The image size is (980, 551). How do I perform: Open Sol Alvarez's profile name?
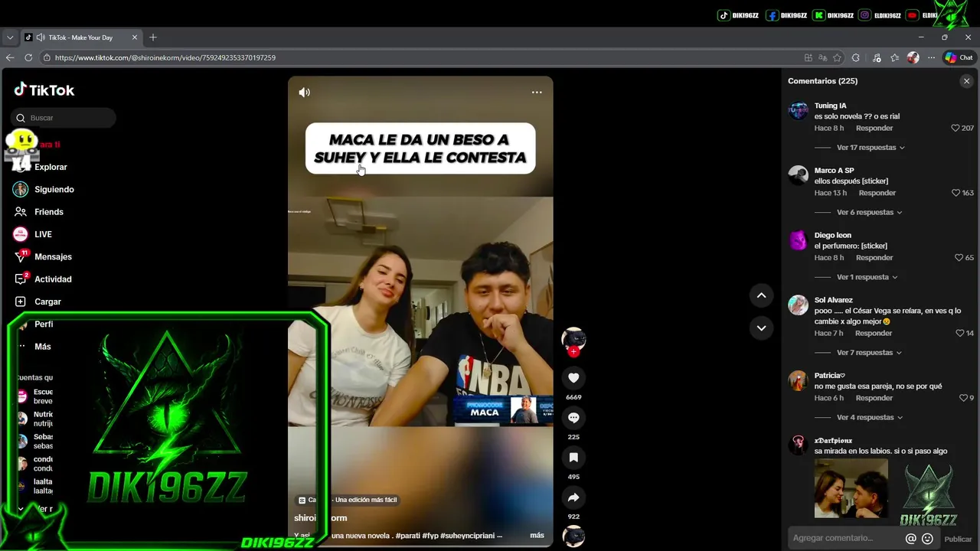834,300
